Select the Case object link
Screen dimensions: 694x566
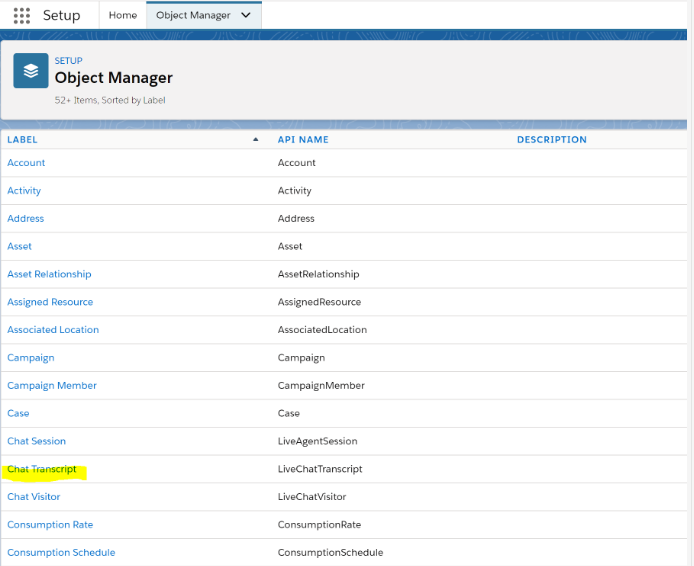coord(18,413)
